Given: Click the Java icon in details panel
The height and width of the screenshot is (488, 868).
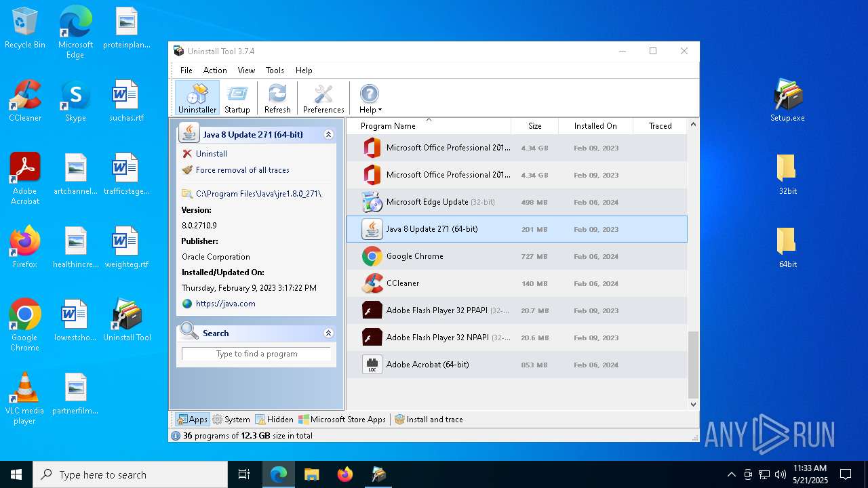Looking at the screenshot, I should 189,134.
